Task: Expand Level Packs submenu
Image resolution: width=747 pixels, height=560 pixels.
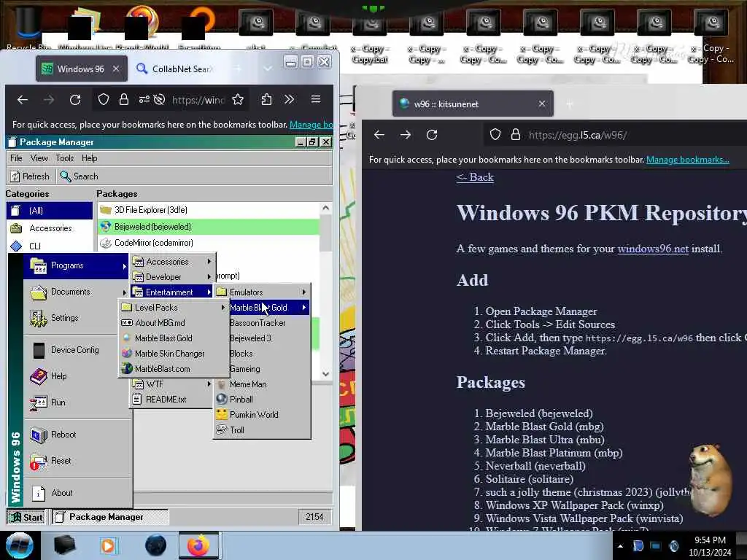Action: coord(174,308)
